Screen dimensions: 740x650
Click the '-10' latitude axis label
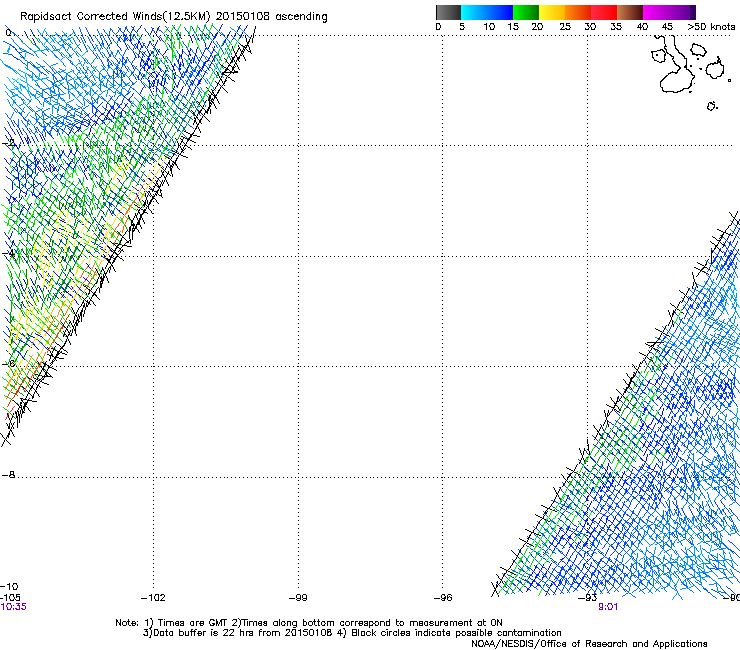tap(10, 587)
